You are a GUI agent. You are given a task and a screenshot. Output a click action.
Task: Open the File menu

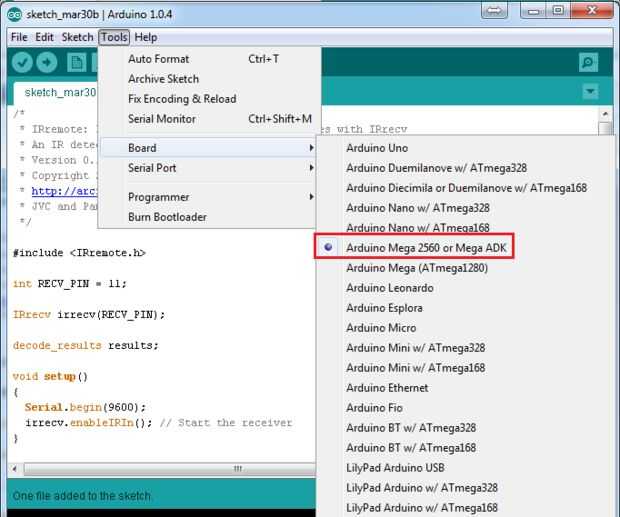pos(19,37)
